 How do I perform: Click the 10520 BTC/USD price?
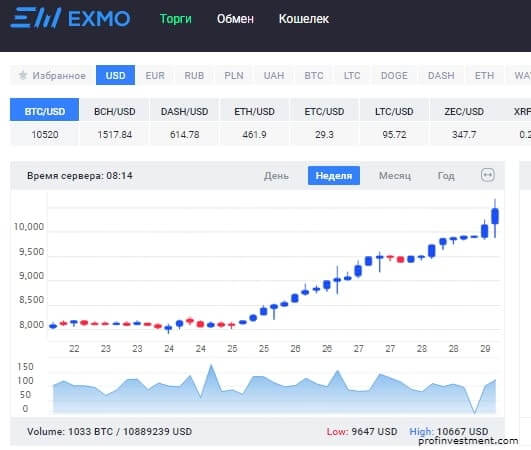[x=45, y=135]
